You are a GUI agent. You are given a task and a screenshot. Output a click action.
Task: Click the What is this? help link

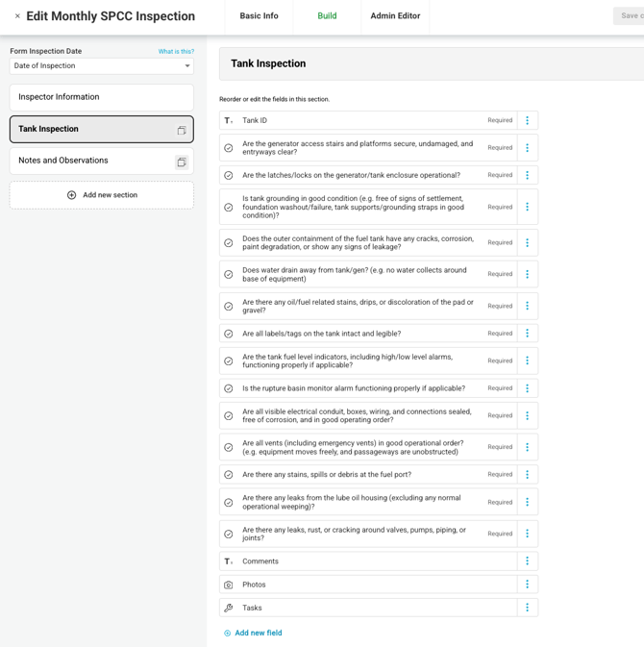click(x=176, y=52)
